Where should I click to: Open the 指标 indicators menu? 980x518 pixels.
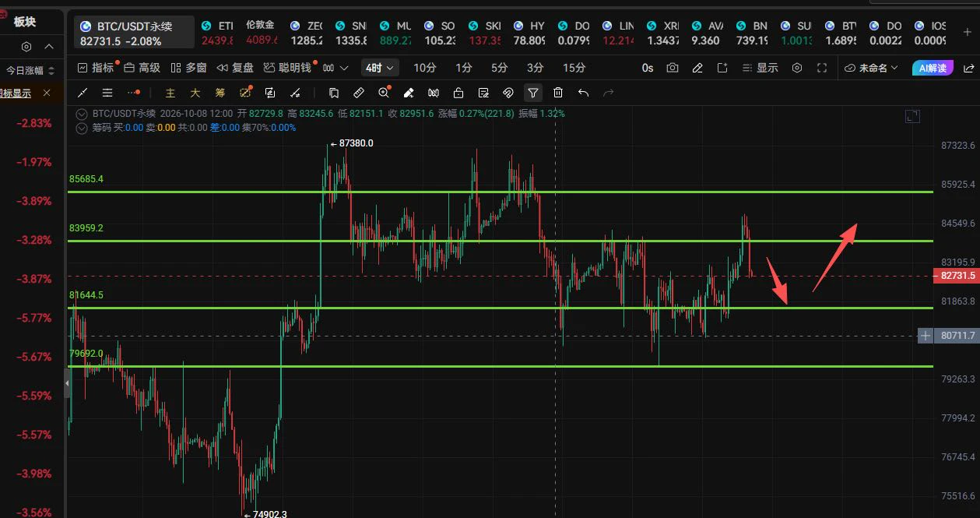97,68
